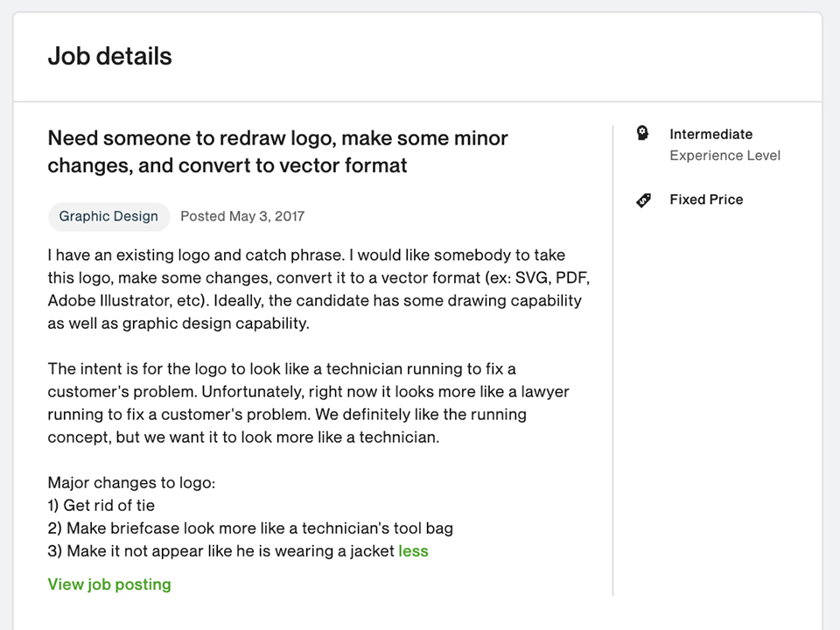The width and height of the screenshot is (840, 630).
Task: Click the Get rid of tie item
Action: click(x=101, y=505)
